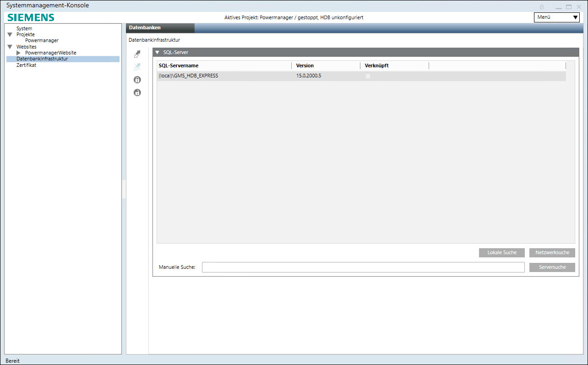Open the Menü dropdown

click(x=556, y=17)
